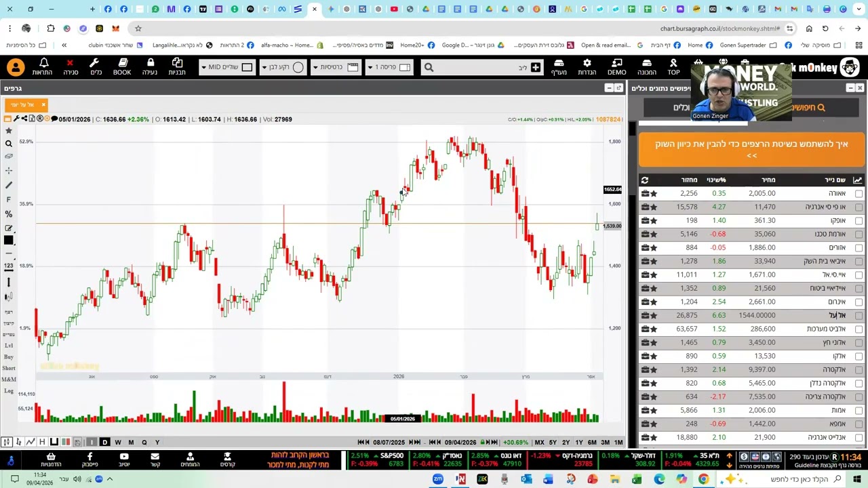
Task: Pick the black drawing color swatch
Action: click(9, 241)
